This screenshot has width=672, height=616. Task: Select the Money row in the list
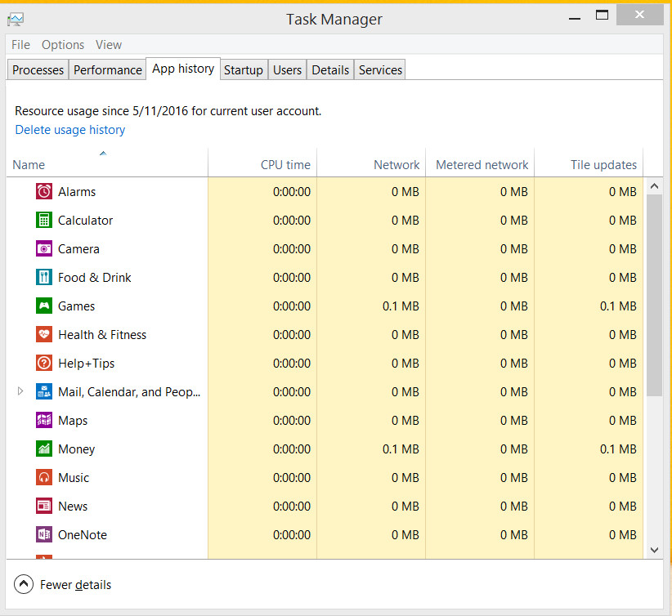[77, 449]
